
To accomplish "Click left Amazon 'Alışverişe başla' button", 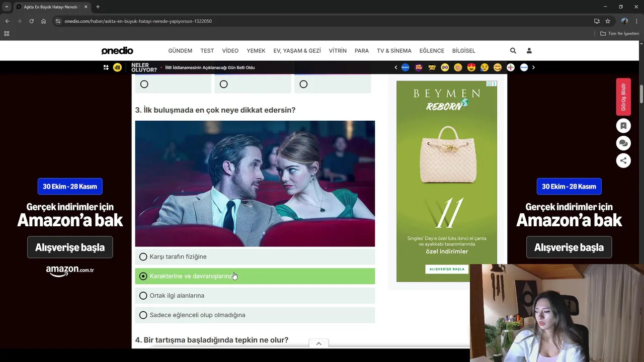I will (70, 247).
